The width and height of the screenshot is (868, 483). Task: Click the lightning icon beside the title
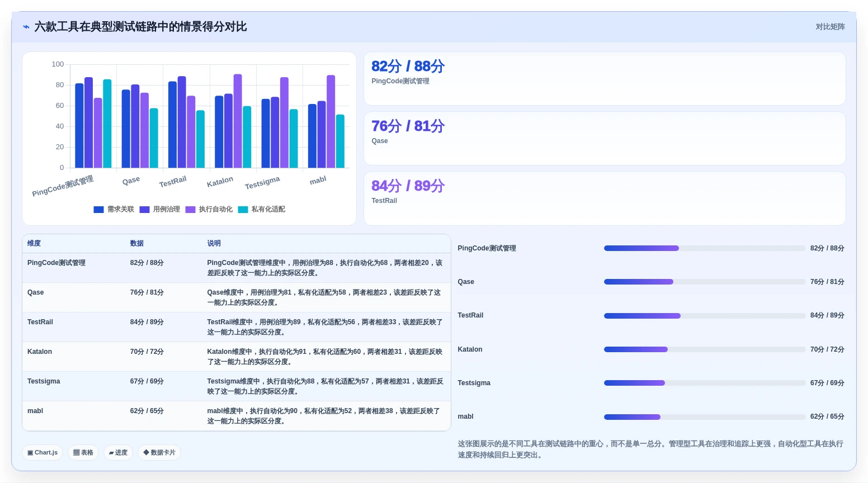pos(26,27)
